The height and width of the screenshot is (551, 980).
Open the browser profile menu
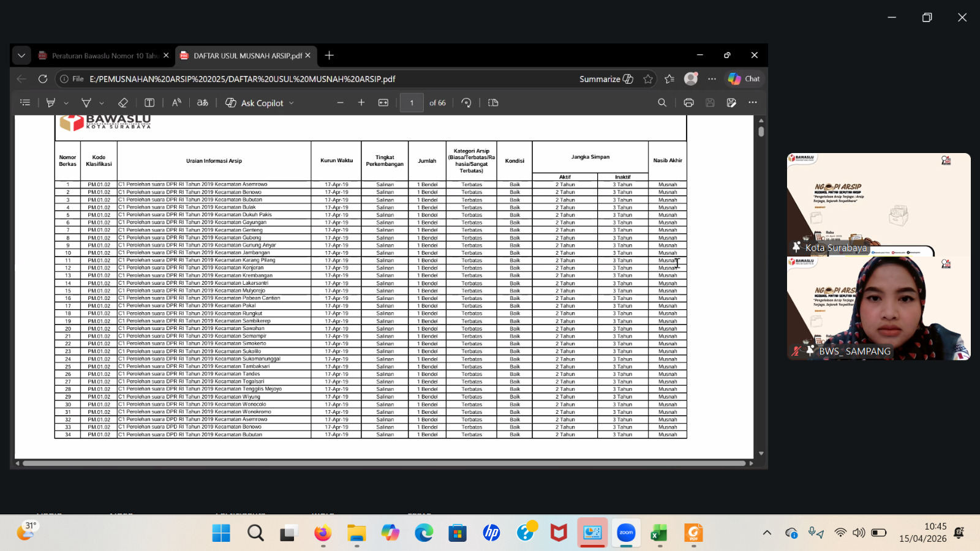691,79
